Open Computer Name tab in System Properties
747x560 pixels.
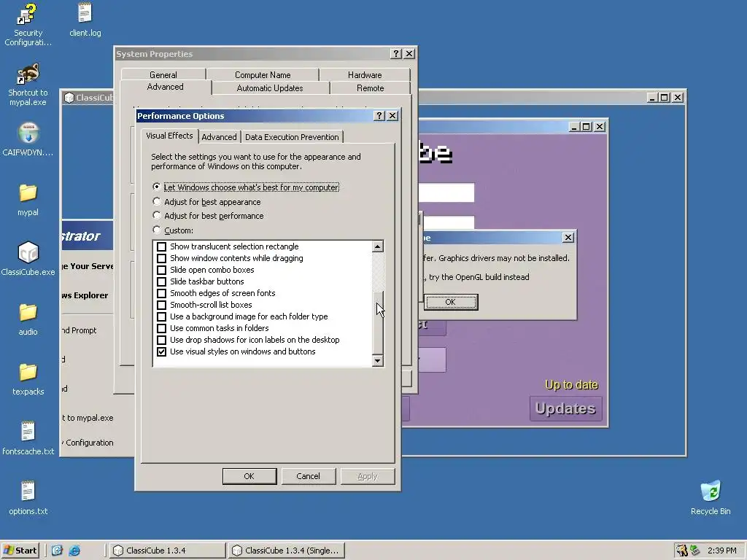click(x=263, y=75)
